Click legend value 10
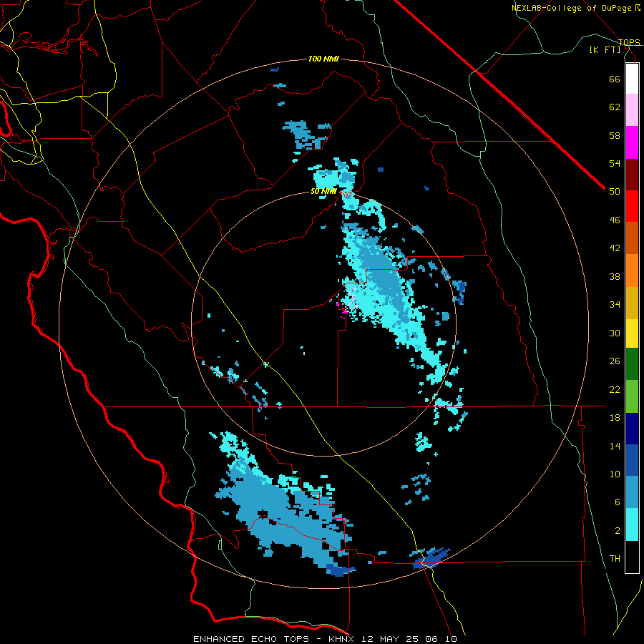644x644 pixels. (x=615, y=474)
